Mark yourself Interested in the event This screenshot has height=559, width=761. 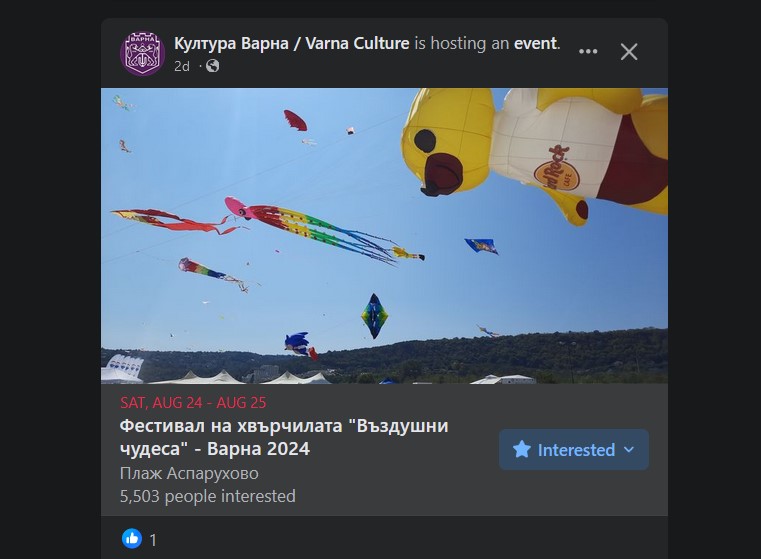(x=574, y=449)
